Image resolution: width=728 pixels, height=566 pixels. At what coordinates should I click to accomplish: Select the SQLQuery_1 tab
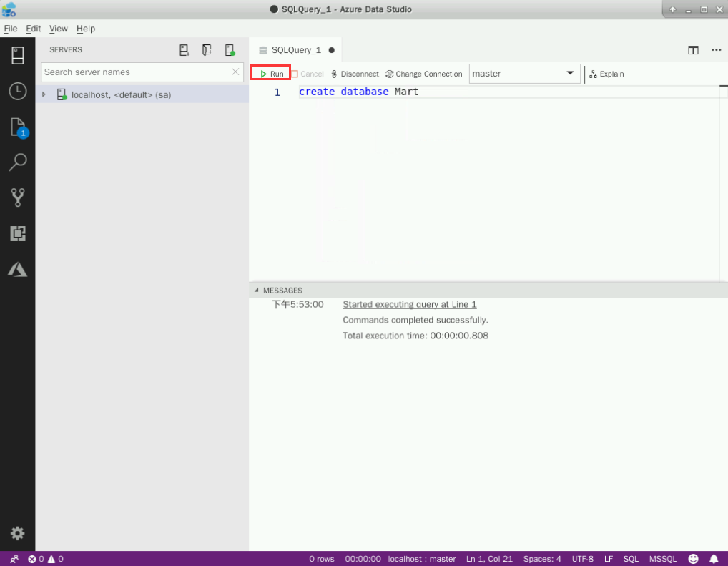(296, 50)
